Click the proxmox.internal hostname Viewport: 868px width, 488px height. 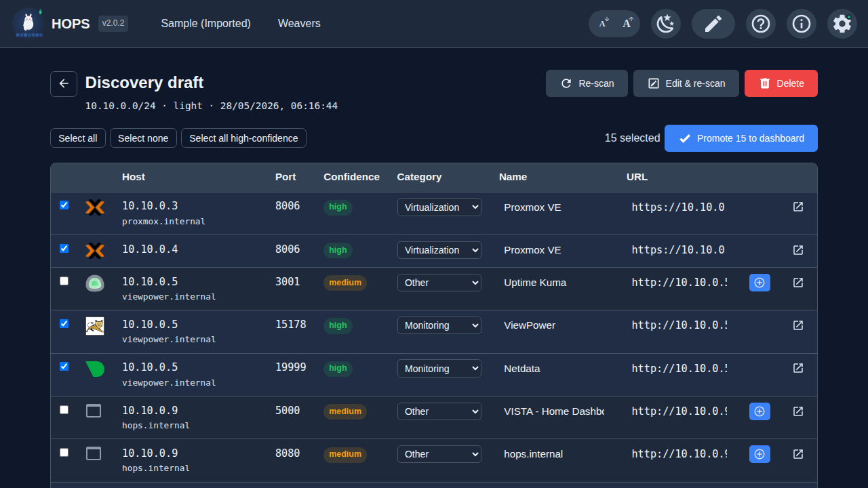163,222
